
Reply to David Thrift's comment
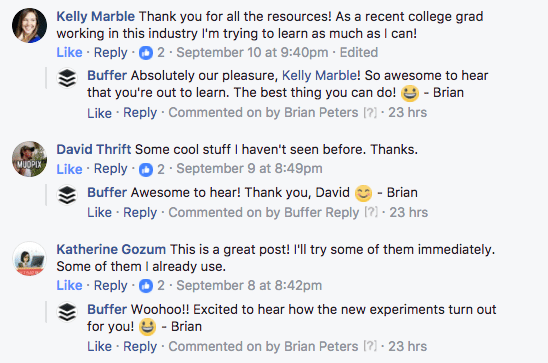pyautogui.click(x=110, y=169)
